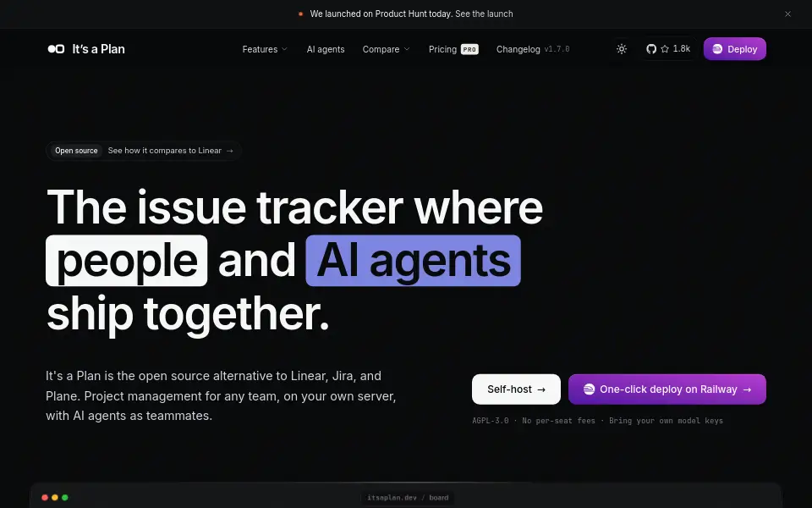Dismiss the Product Hunt announcement banner
The width and height of the screenshot is (812, 508).
click(x=787, y=14)
